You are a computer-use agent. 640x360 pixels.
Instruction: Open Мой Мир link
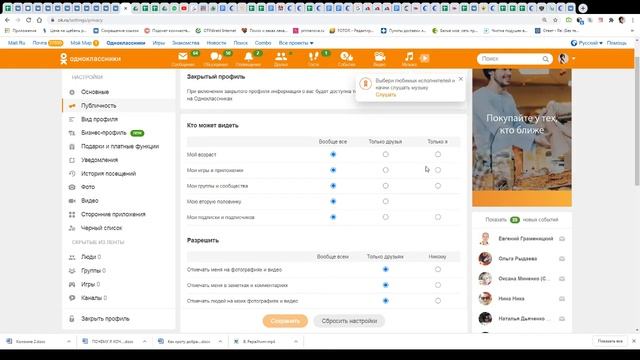coord(81,43)
